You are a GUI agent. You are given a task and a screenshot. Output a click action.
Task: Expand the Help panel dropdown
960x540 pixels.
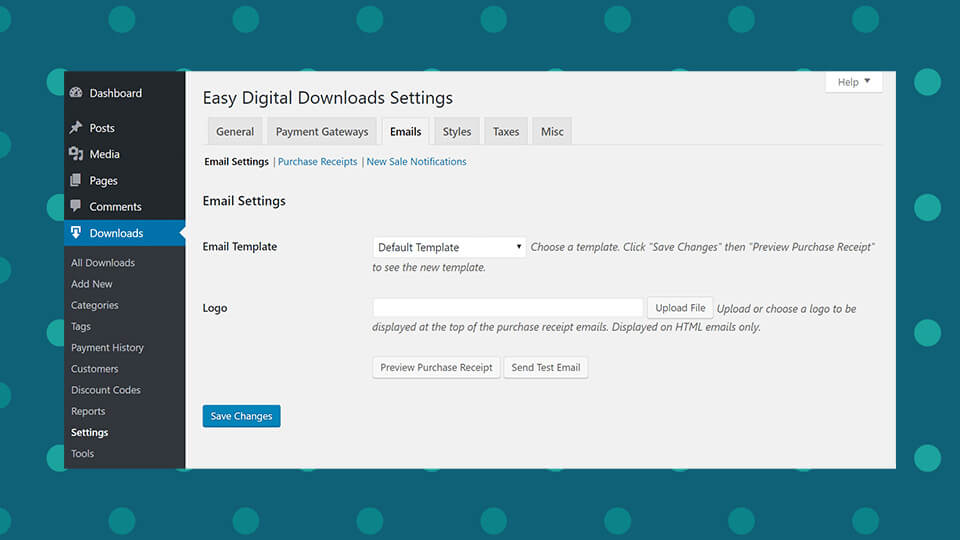pyautogui.click(x=853, y=82)
